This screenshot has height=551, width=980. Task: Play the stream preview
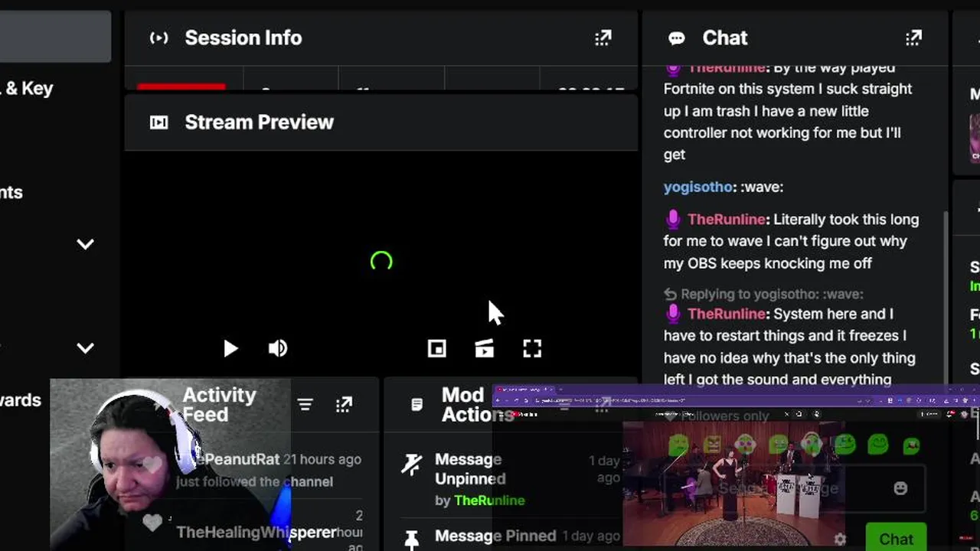(x=230, y=349)
